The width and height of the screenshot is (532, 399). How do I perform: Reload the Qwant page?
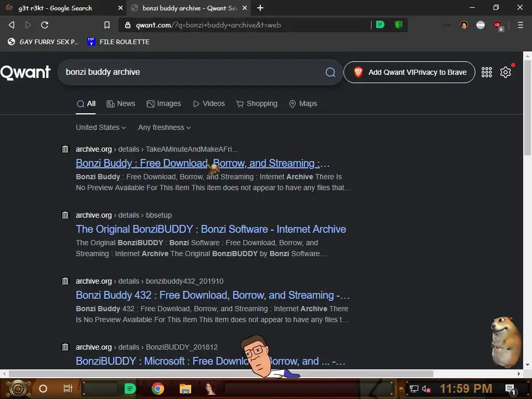click(x=45, y=25)
